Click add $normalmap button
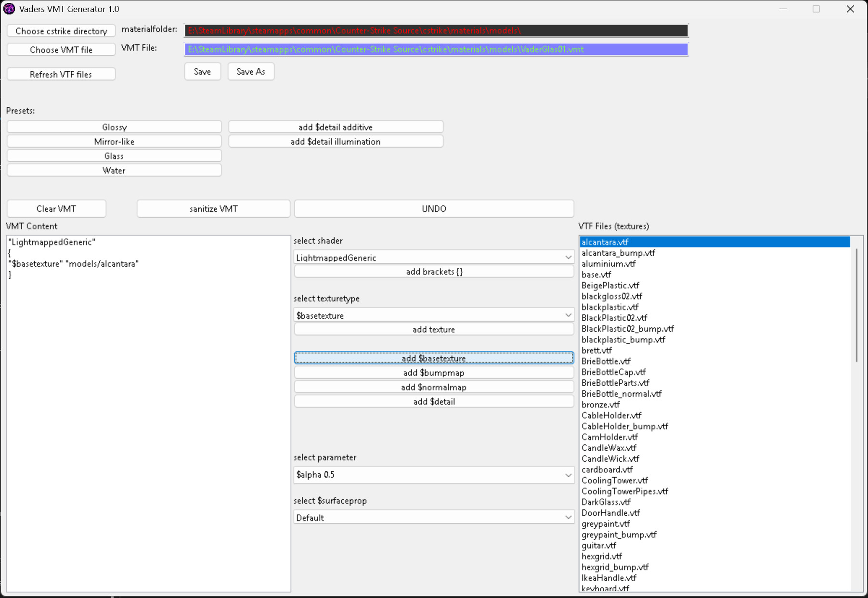 tap(434, 387)
